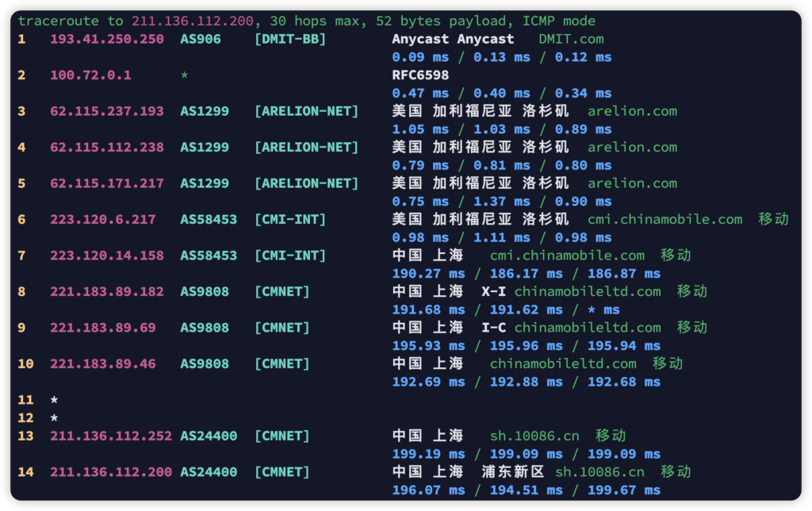This screenshot has width=812, height=511.
Task: Select the RFC6598 label on hop 2
Action: click(420, 75)
